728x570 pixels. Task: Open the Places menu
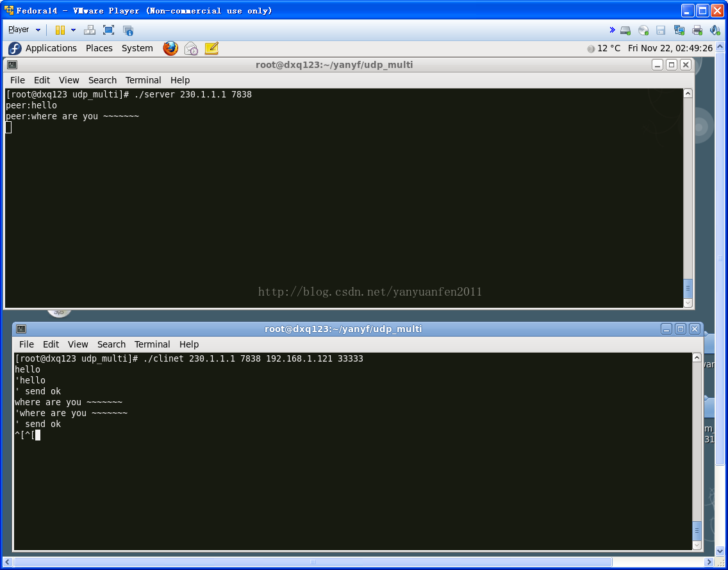(99, 48)
